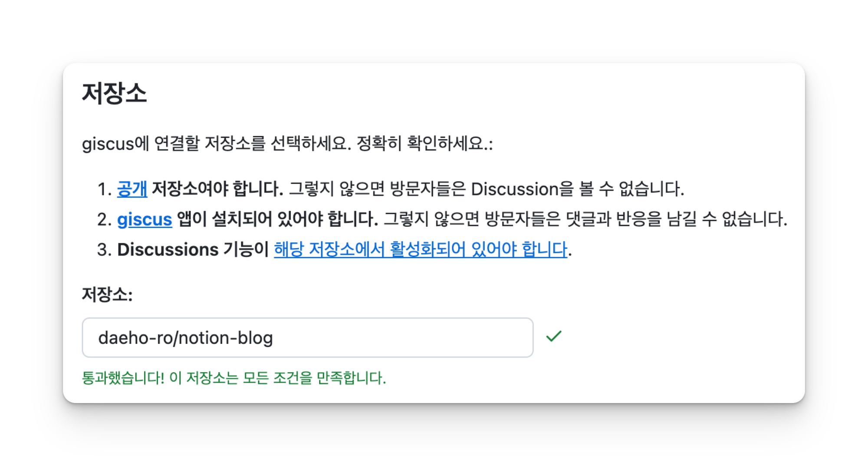Click the Discussion을 볼 수 없습니다 sentence
The width and height of the screenshot is (868, 466).
click(577, 189)
